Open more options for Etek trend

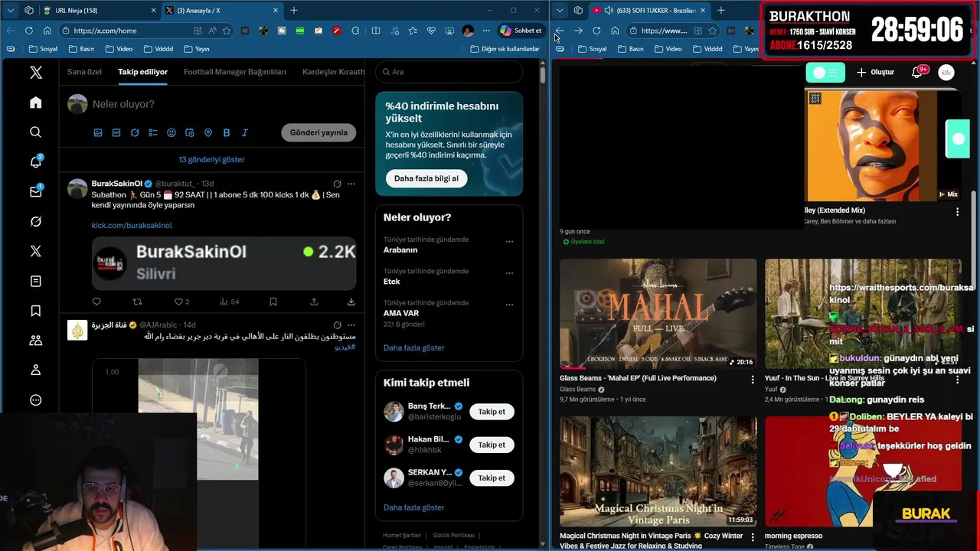(509, 273)
